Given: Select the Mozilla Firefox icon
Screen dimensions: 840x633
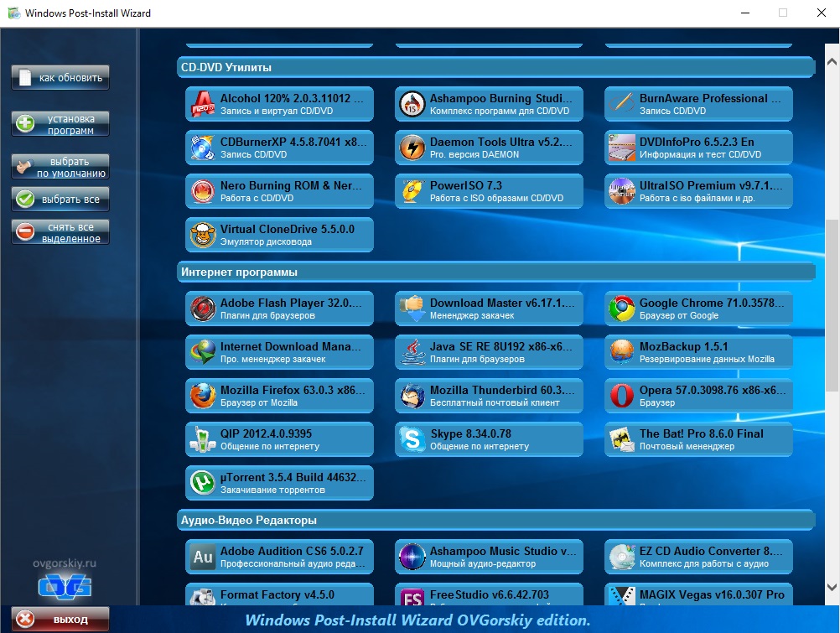Looking at the screenshot, I should (202, 396).
